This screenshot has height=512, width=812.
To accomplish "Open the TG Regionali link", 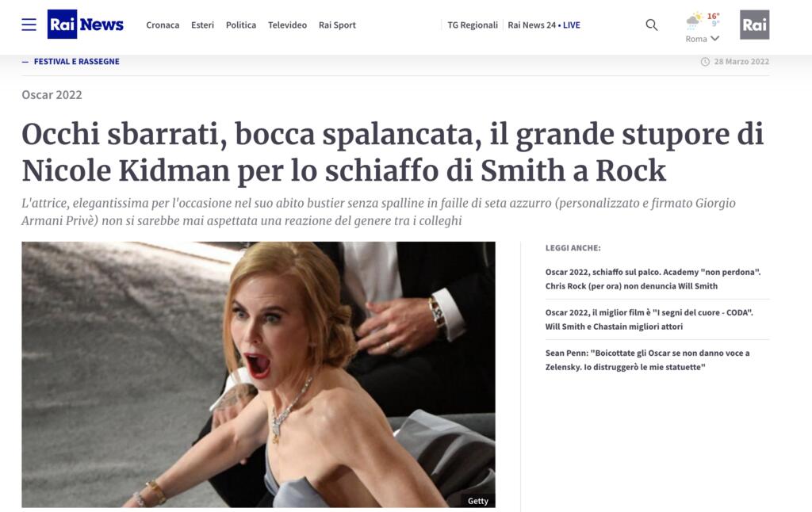I will [x=473, y=25].
